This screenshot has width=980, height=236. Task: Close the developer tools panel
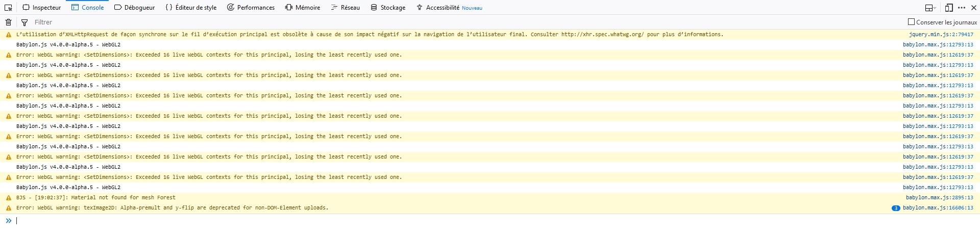[973, 8]
